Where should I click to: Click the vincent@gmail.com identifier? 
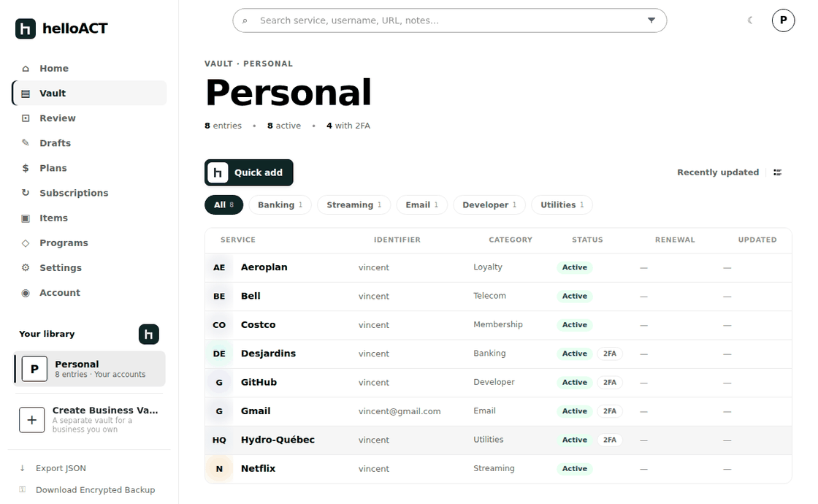coord(400,411)
